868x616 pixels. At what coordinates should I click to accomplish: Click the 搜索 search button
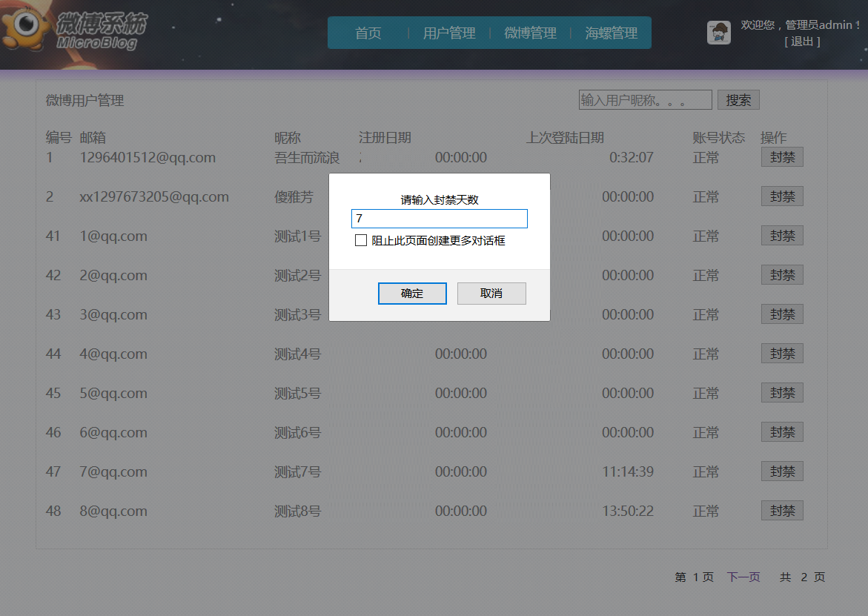738,100
